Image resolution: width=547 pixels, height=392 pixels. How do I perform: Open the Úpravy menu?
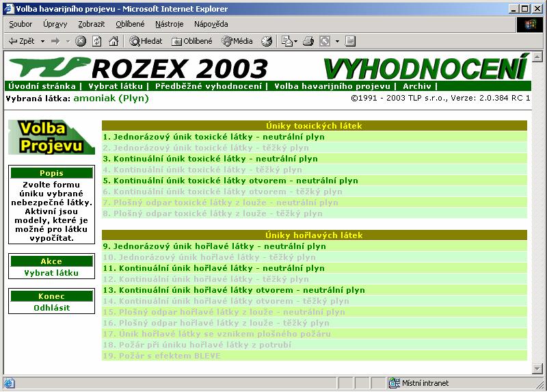[x=55, y=24]
